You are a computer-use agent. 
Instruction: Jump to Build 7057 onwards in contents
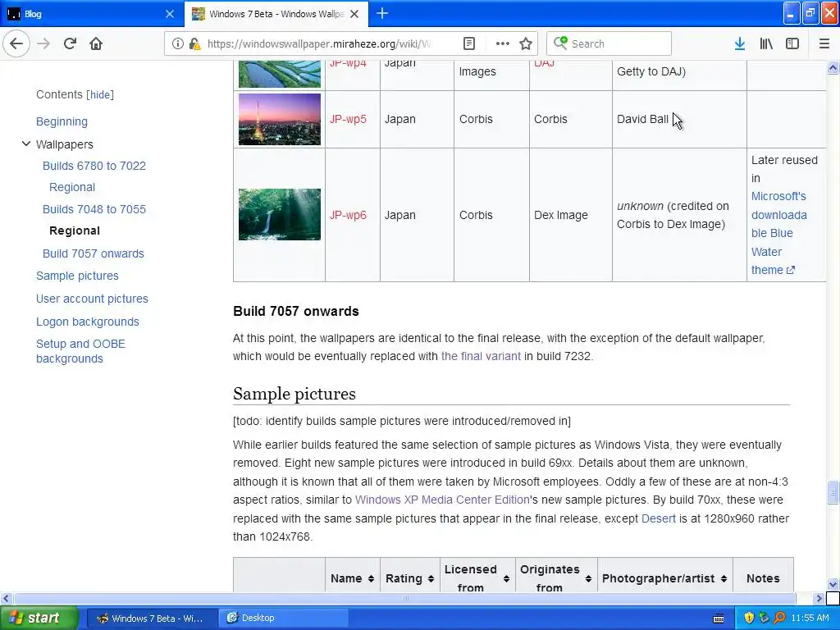pyautogui.click(x=94, y=253)
